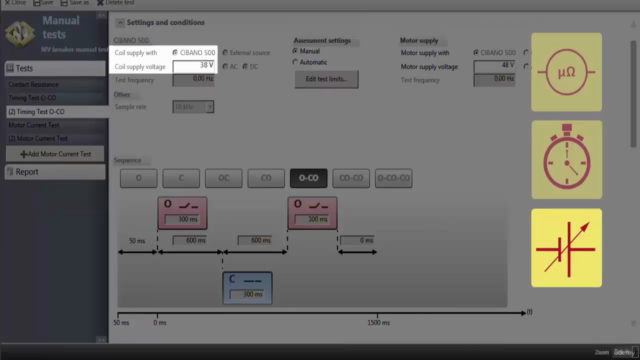This screenshot has width=640, height=360.
Task: Select the O sequence button
Action: pyautogui.click(x=139, y=178)
